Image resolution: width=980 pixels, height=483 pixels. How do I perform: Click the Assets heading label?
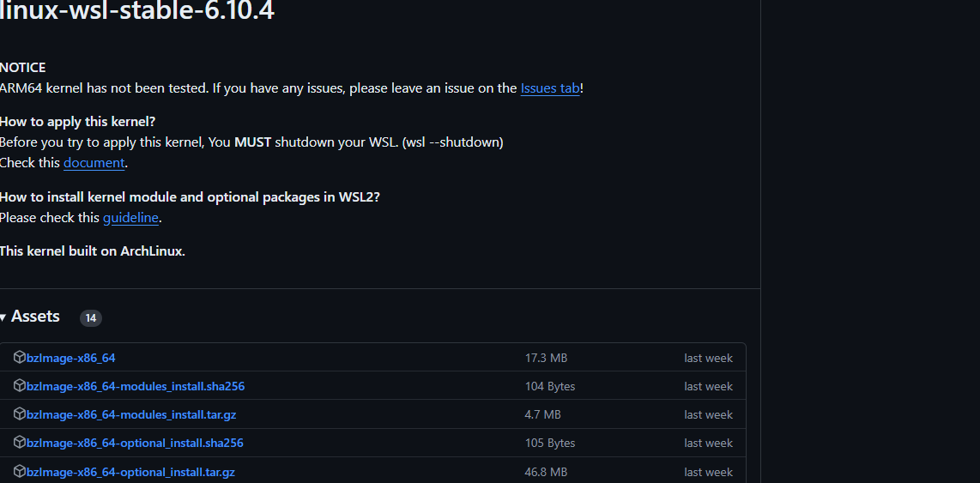[x=36, y=317]
